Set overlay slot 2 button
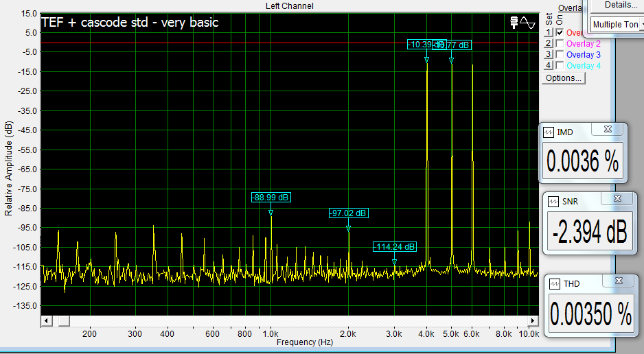This screenshot has width=644, height=354. 549,43
